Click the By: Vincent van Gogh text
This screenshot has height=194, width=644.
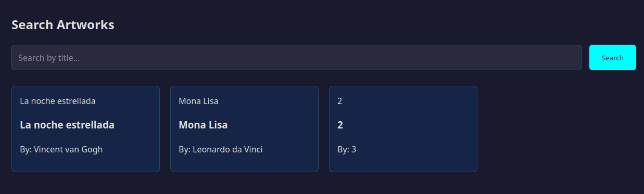click(61, 149)
